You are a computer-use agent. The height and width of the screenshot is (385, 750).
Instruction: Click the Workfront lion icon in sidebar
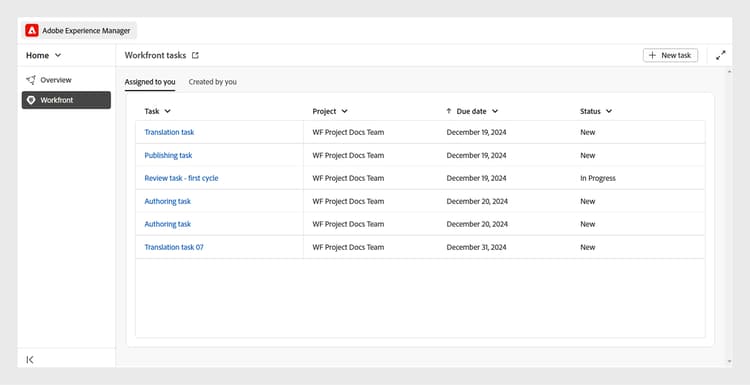coord(31,100)
